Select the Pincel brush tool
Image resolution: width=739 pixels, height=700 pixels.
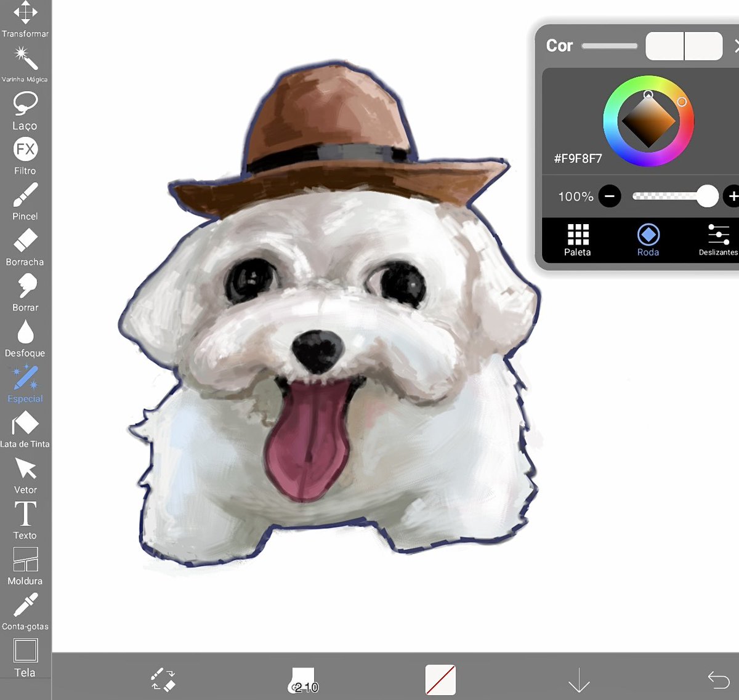(25, 201)
